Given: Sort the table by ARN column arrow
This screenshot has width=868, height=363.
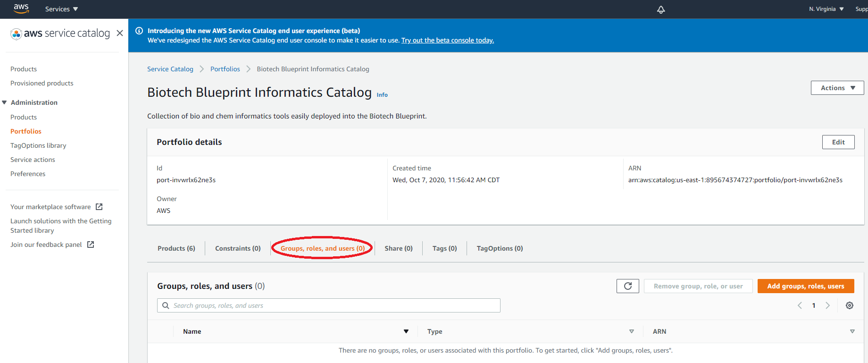Looking at the screenshot, I should [x=852, y=331].
